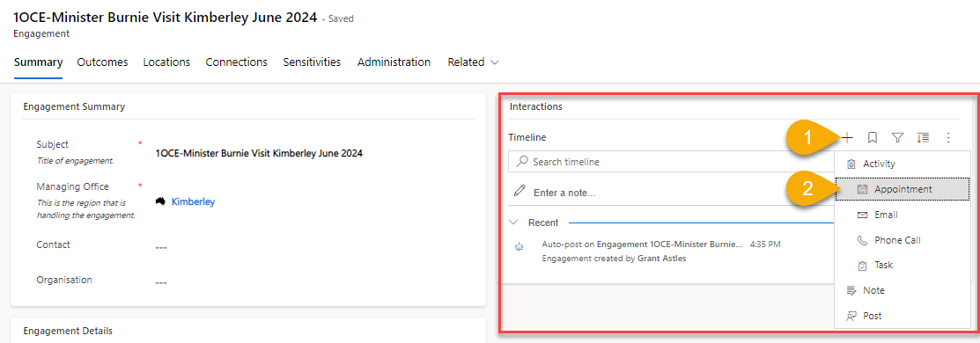Open the Kimberley managing office link
The image size is (980, 343).
click(193, 201)
